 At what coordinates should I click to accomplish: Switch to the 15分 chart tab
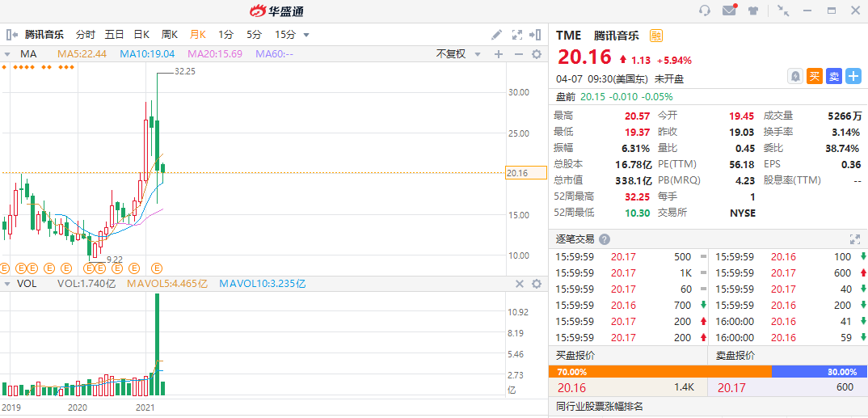point(285,34)
